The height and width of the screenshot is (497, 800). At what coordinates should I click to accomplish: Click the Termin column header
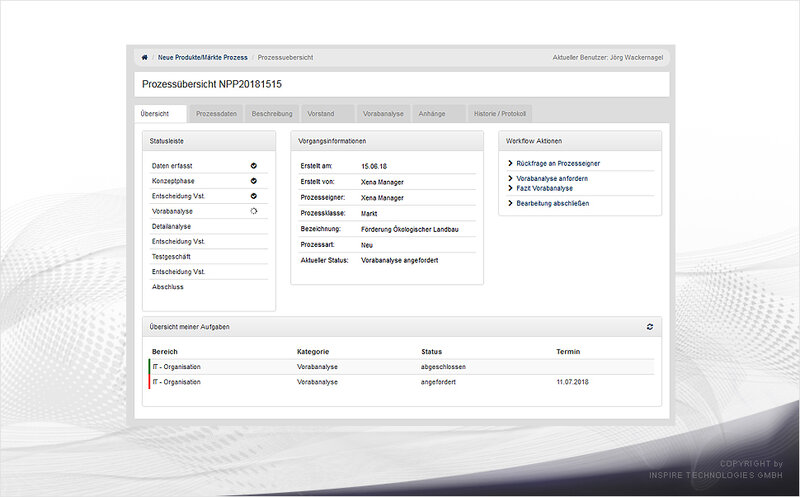point(568,352)
